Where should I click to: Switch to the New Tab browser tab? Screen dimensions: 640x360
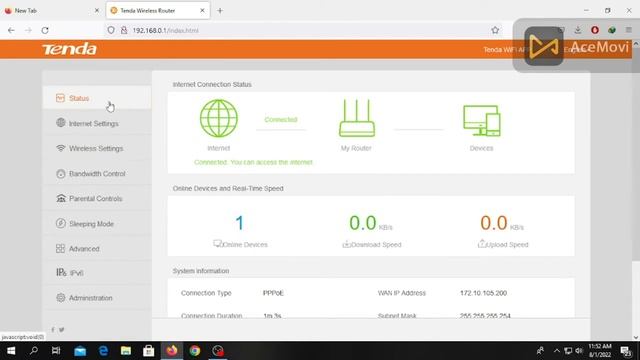click(x=51, y=11)
